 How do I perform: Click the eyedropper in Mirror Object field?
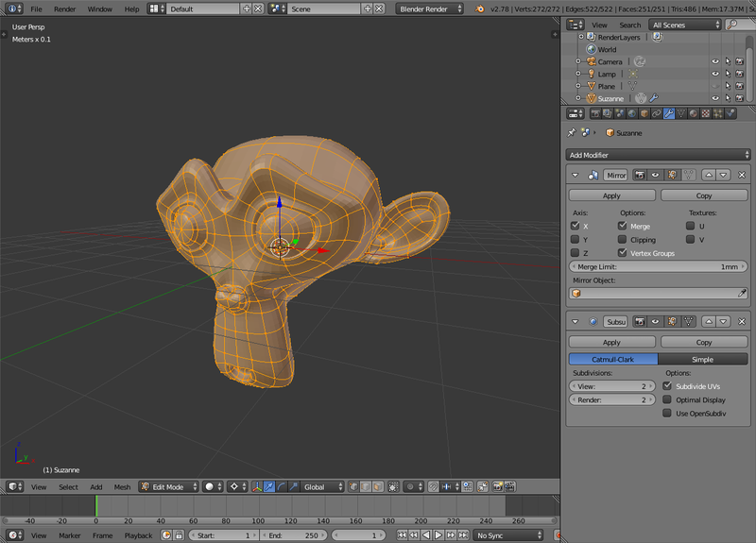tap(742, 293)
